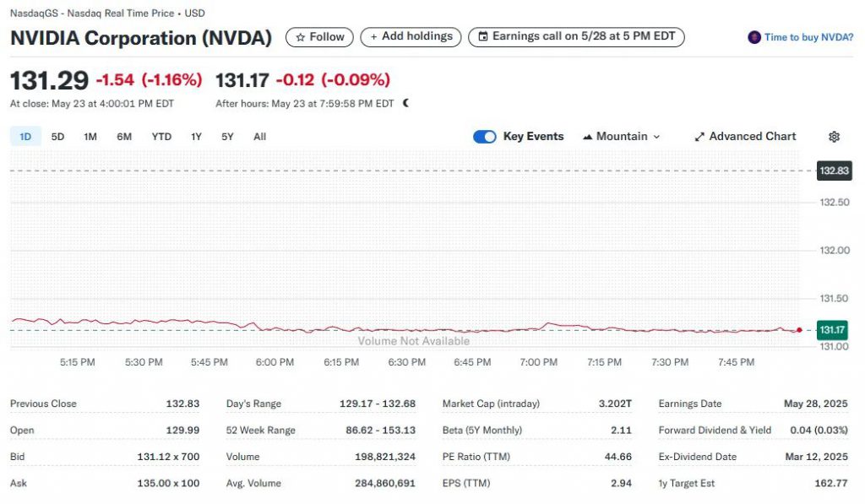Open the Time to buy NVDA? link
The height and width of the screenshot is (504, 865).
pos(808,37)
